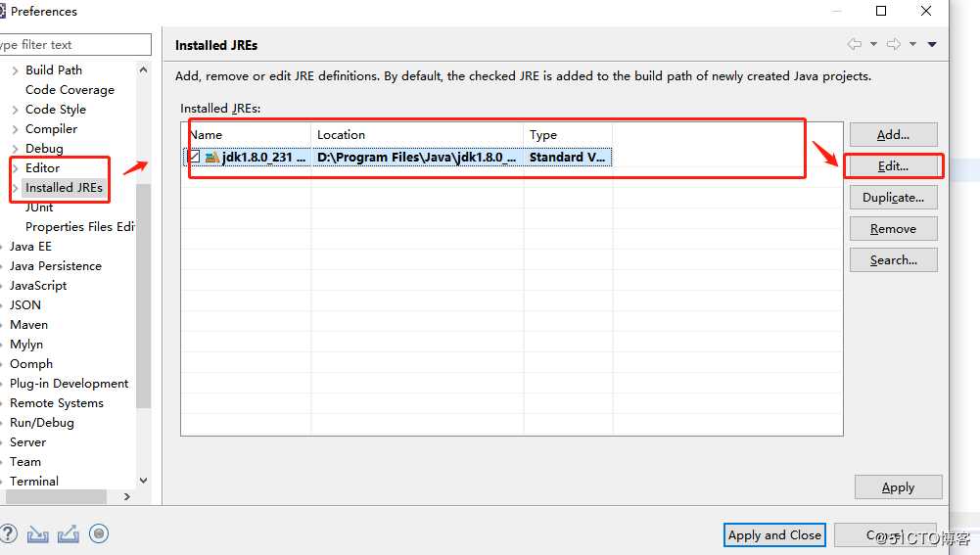Sort by the Location column header
The height and width of the screenshot is (555, 980).
[x=417, y=134]
